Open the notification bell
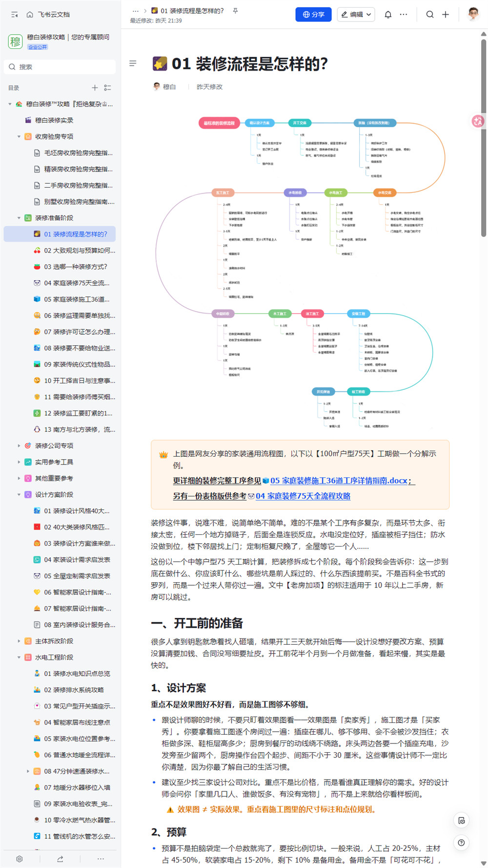Viewport: 488px width, 868px height. point(388,15)
